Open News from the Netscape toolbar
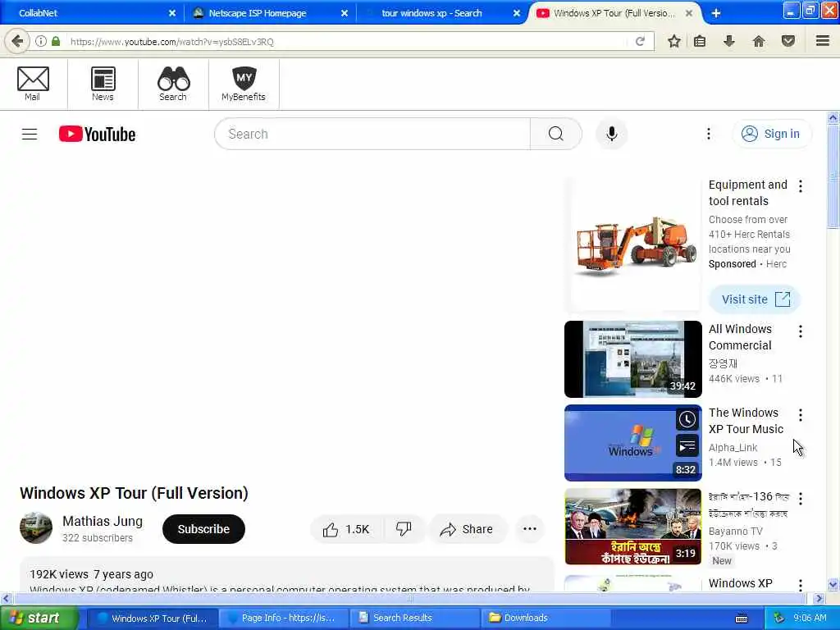The width and height of the screenshot is (840, 630). click(x=103, y=84)
